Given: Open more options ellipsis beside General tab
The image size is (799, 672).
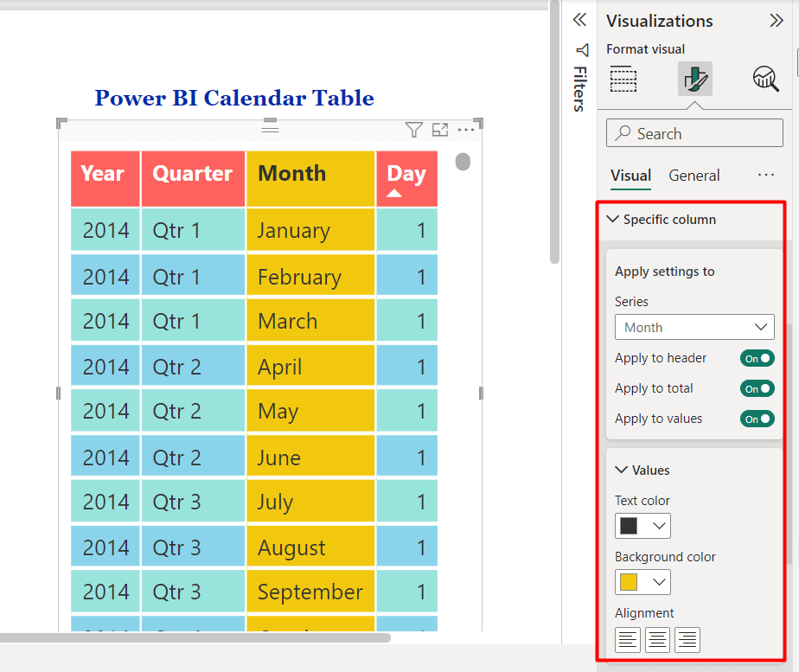Looking at the screenshot, I should tap(766, 176).
